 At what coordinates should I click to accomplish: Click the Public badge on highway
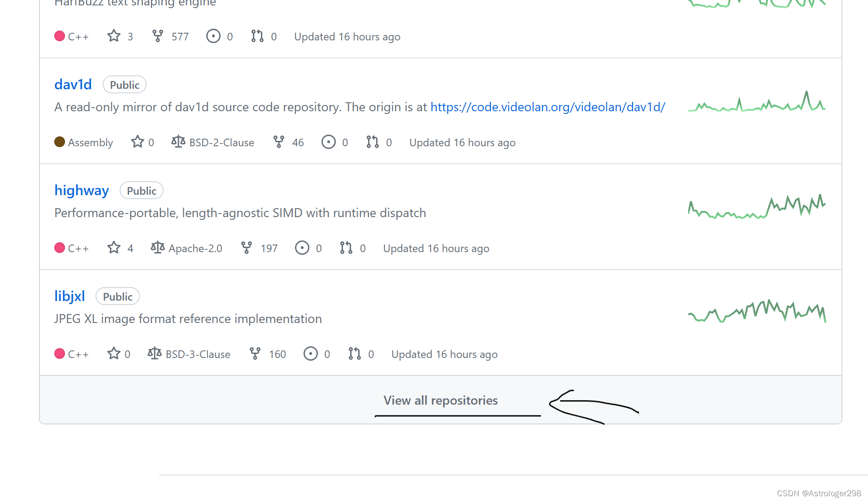(x=141, y=190)
